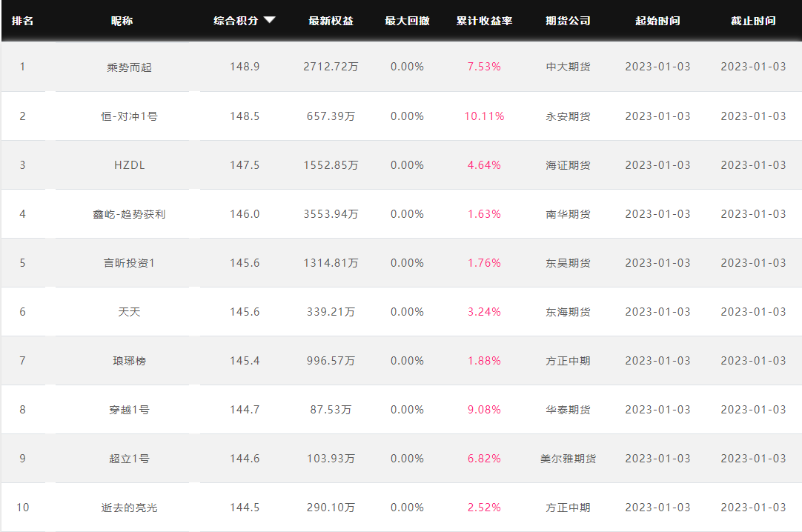The height and width of the screenshot is (532, 802).
Task: Select futures company 华泰期货
Action: pyautogui.click(x=569, y=410)
